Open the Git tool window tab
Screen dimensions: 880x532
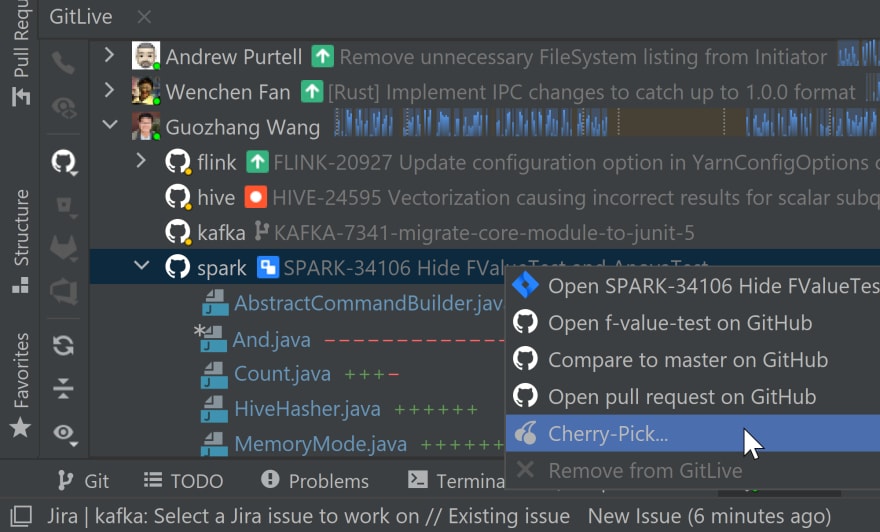(x=83, y=480)
